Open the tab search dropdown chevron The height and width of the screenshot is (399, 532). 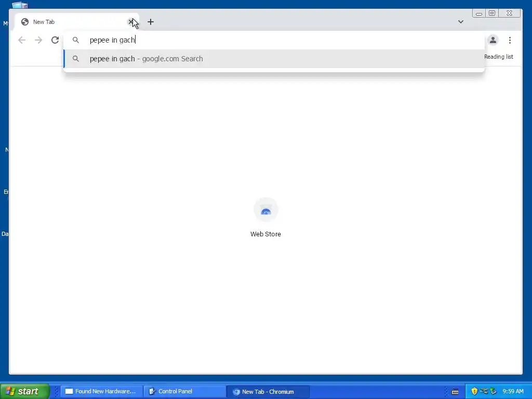[x=461, y=22]
